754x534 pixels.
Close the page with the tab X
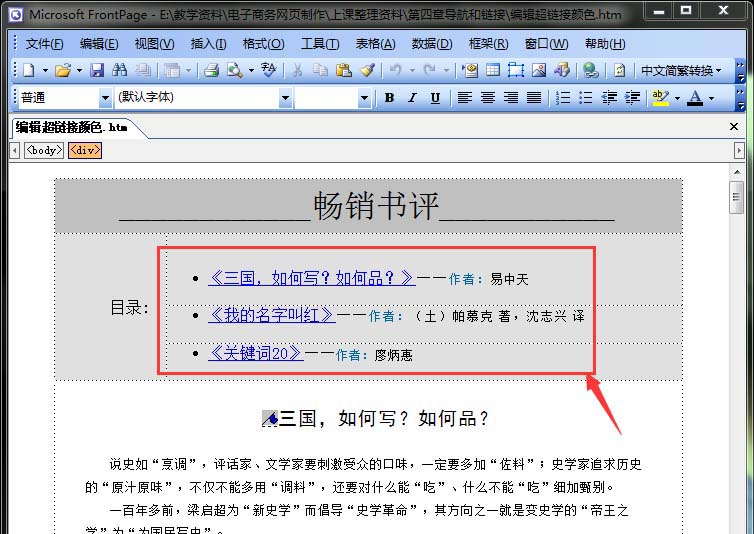tap(734, 127)
